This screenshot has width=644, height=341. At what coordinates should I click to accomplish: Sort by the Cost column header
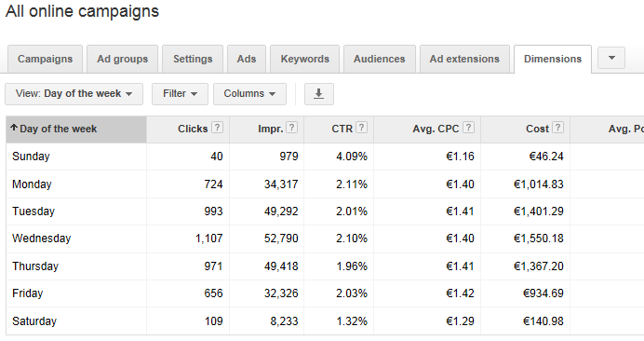point(537,129)
